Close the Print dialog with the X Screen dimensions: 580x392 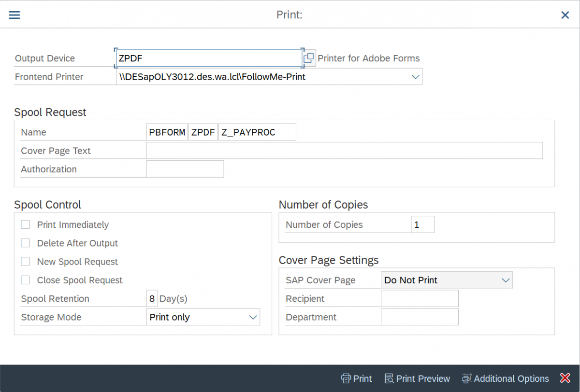pyautogui.click(x=565, y=15)
